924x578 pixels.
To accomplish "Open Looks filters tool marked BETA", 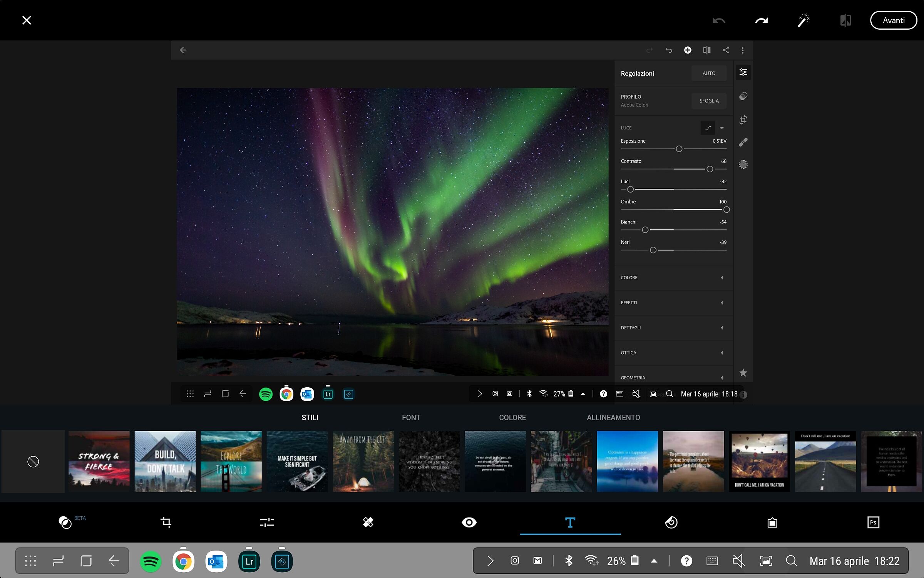I will 65,523.
